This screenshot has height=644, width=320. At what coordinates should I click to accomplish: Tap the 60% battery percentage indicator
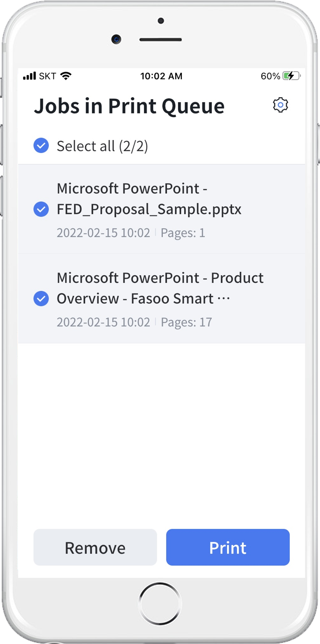click(x=270, y=76)
